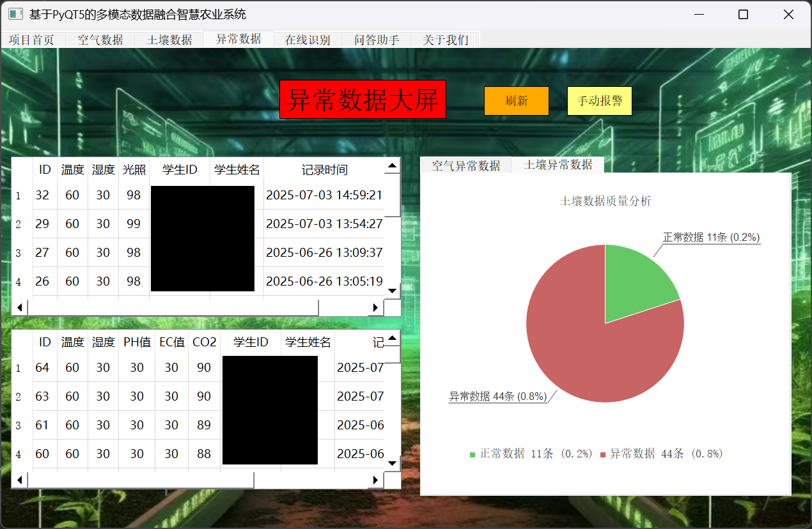812x529 pixels.
Task: Click the 光照 column header
Action: (134, 169)
